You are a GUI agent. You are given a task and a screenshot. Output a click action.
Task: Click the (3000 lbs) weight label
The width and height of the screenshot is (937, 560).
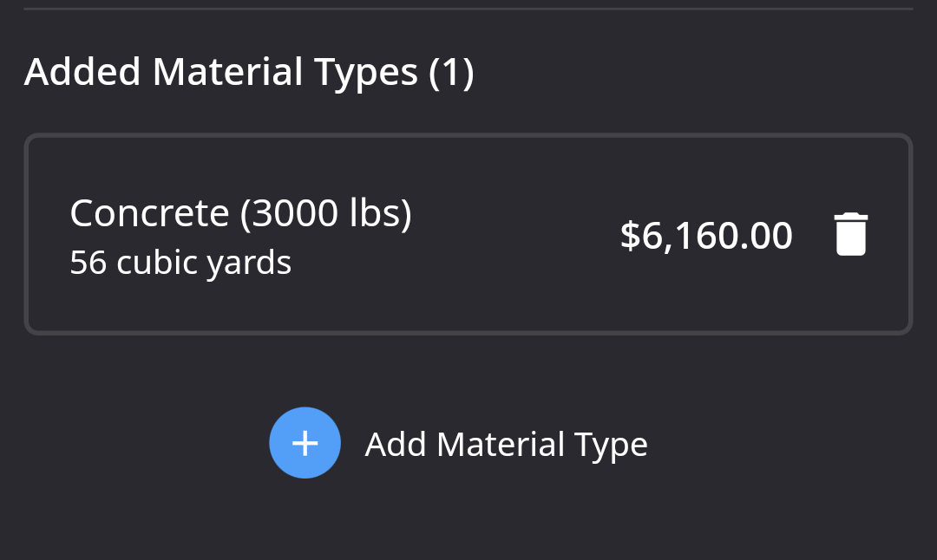click(x=325, y=213)
